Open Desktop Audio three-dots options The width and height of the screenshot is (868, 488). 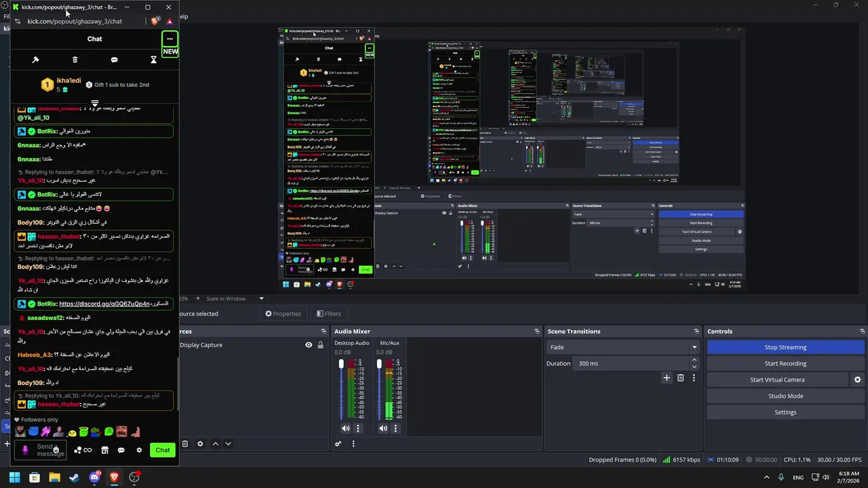[x=358, y=428]
